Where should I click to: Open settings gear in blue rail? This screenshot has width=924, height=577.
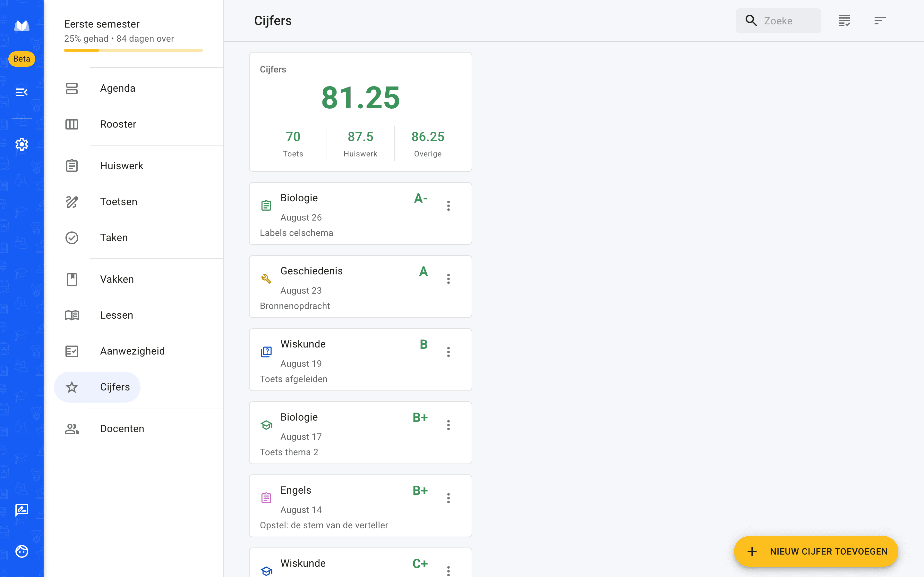point(21,144)
